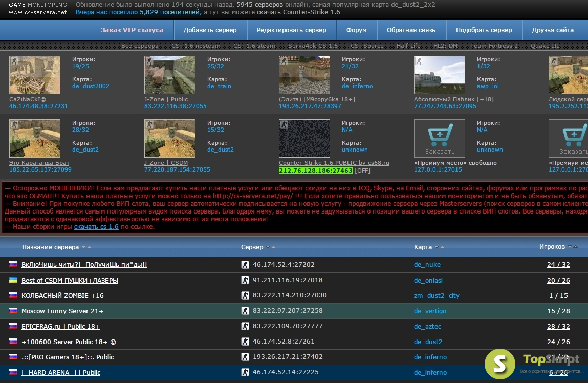Click the Russian flag beside КОЛБАСНЫЙ ZOMBIE +16
588x383 pixels.
(x=13, y=295)
